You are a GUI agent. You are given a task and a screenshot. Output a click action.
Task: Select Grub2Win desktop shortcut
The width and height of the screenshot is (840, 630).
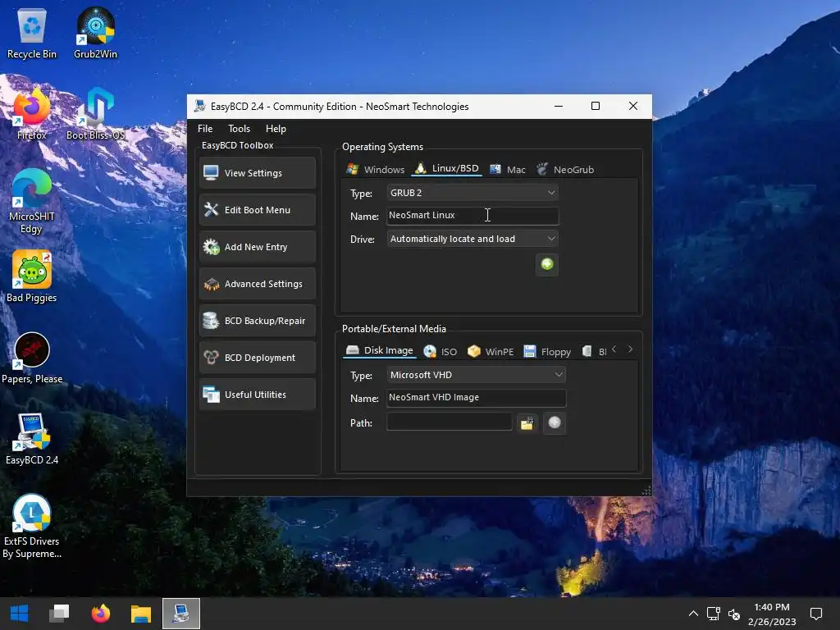click(x=95, y=34)
